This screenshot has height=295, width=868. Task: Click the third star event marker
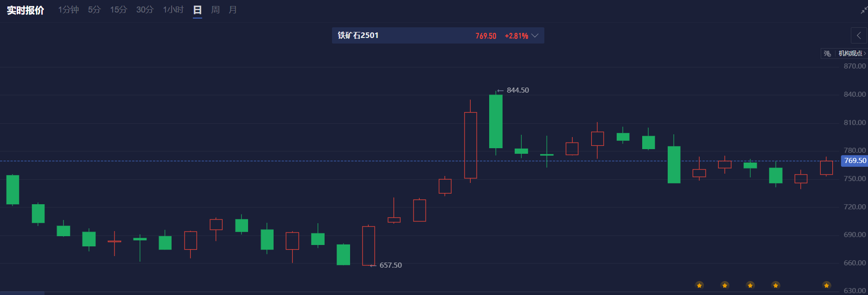point(750,285)
